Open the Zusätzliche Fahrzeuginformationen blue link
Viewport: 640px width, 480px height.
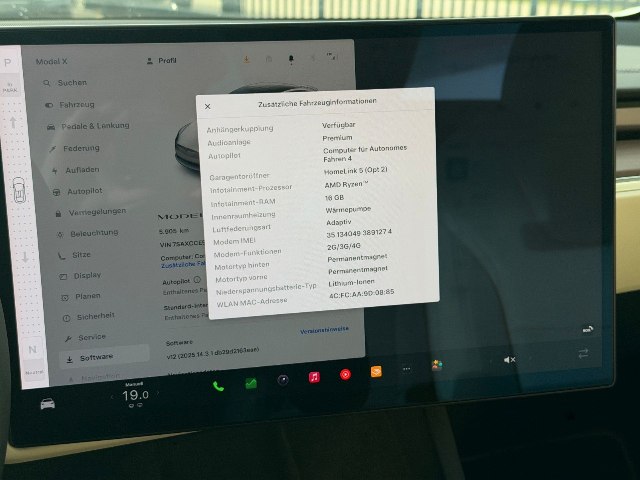pyautogui.click(x=184, y=264)
